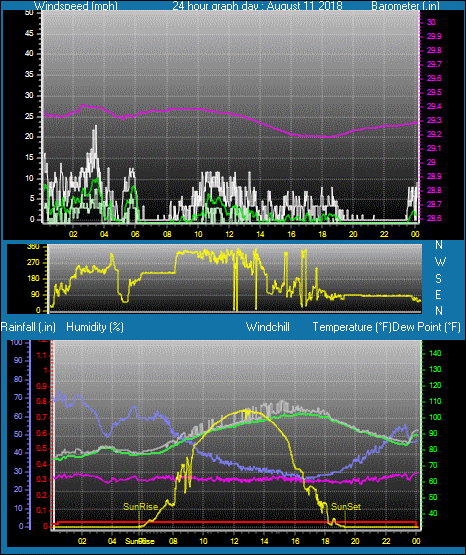Screen dimensions: 466x555
Task: Click "20" on the blue humidity axis
Action: [18, 489]
